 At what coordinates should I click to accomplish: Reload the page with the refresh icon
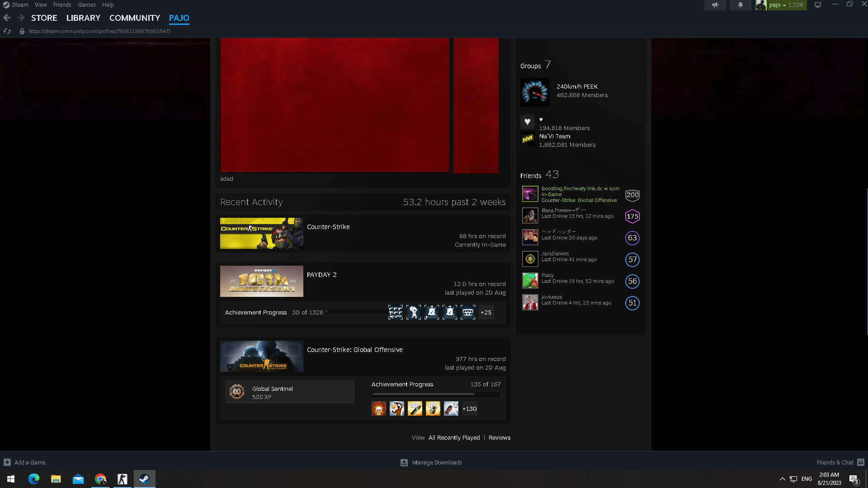click(x=7, y=31)
